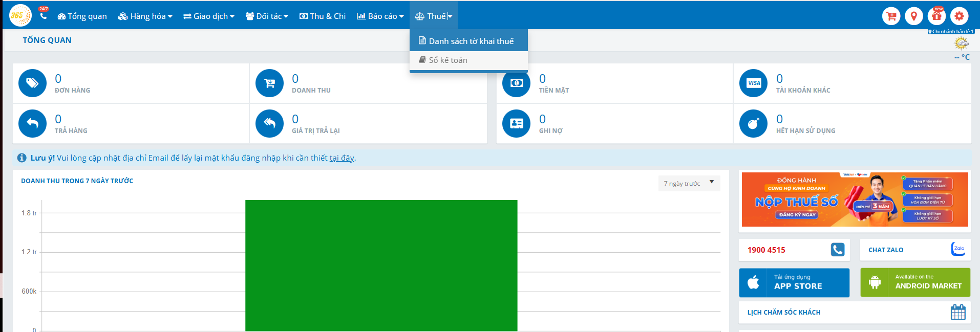
Task: Open the settings gear icon
Action: (959, 16)
